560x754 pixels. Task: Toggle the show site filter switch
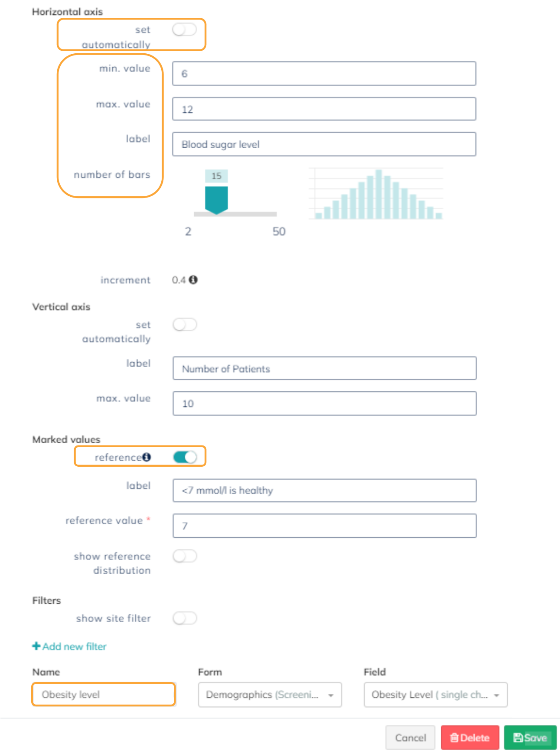185,618
